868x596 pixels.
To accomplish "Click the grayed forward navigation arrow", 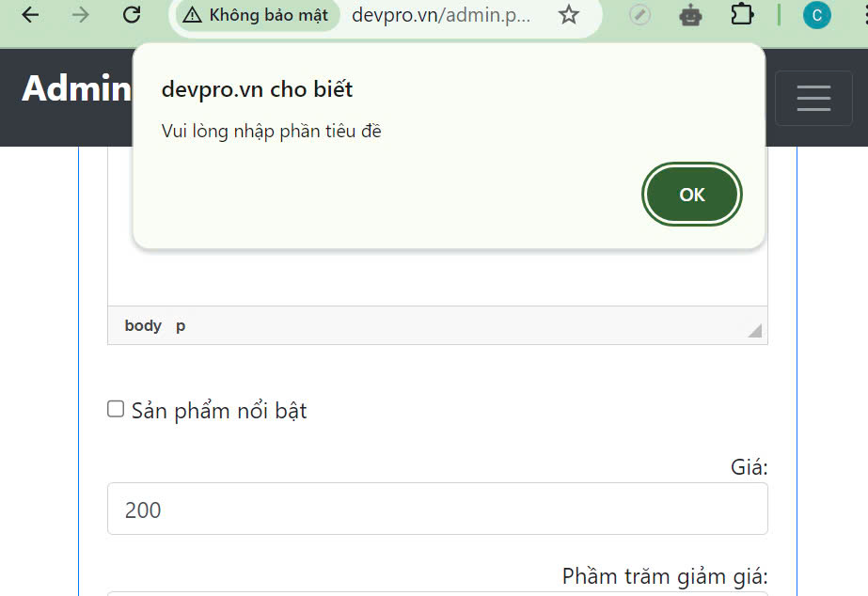I will [x=77, y=15].
